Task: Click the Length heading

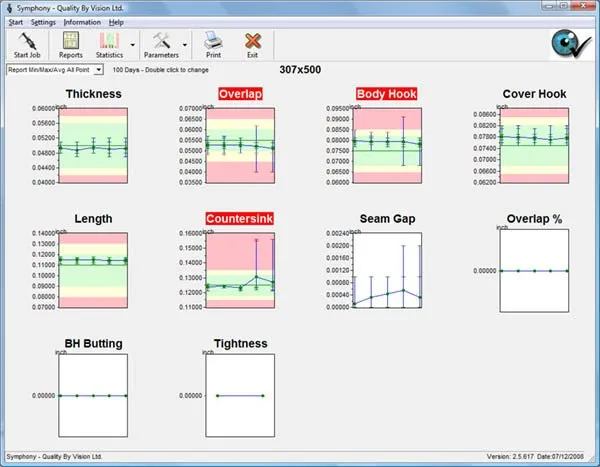Action: click(x=93, y=219)
